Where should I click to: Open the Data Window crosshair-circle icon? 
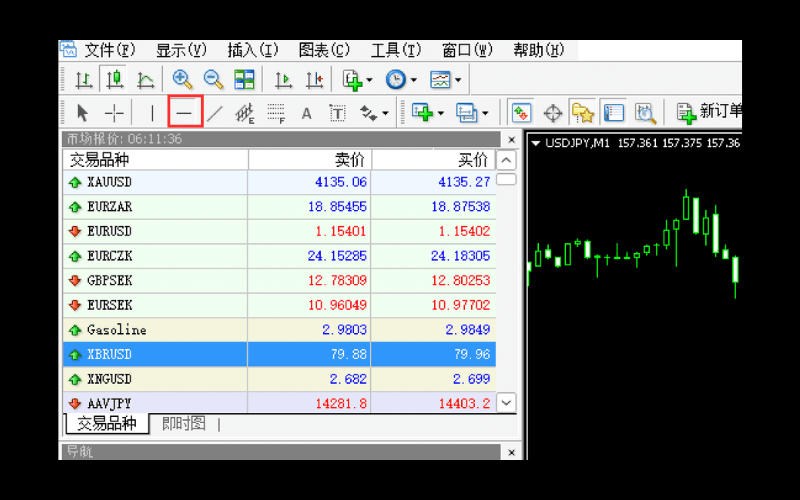coord(553,112)
